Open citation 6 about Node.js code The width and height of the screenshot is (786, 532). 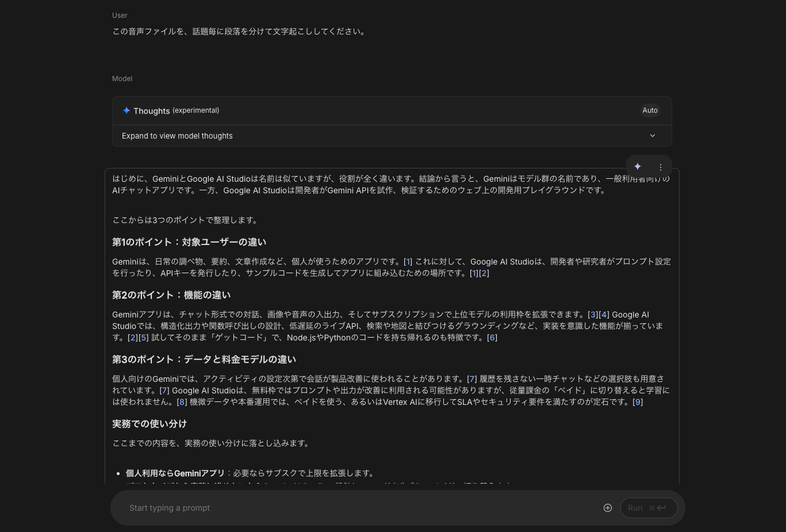[492, 338]
